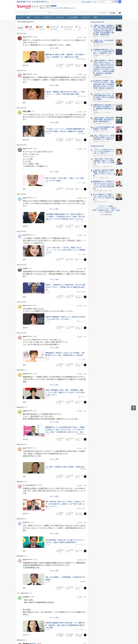Expand もっと見る on ma57's comment

click(x=55, y=280)
